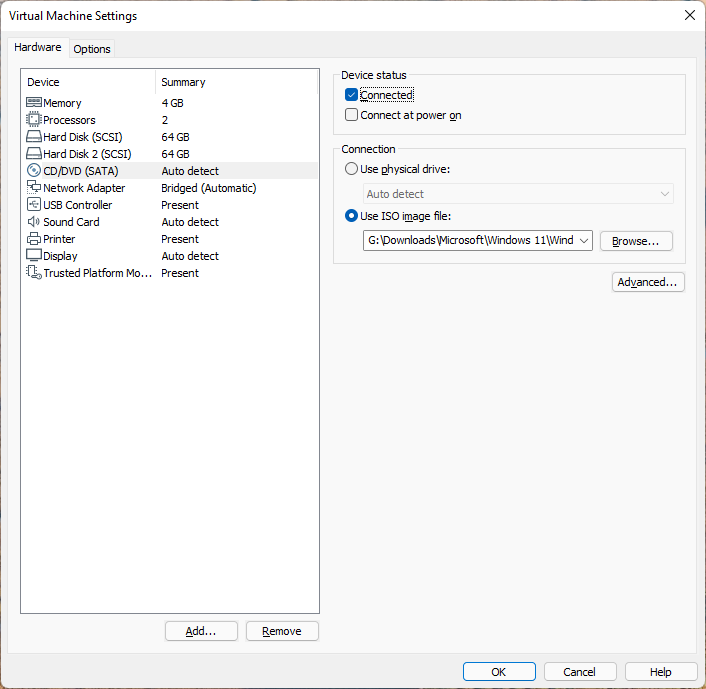This screenshot has width=706, height=689.
Task: Select the Trusted Platform Mo... row label
Action: point(98,273)
